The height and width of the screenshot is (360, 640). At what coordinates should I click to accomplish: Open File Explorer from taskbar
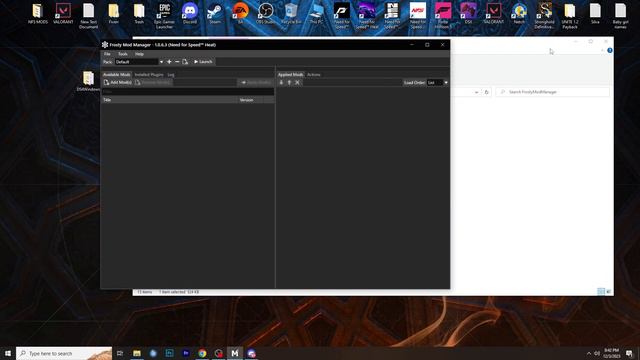point(137,353)
